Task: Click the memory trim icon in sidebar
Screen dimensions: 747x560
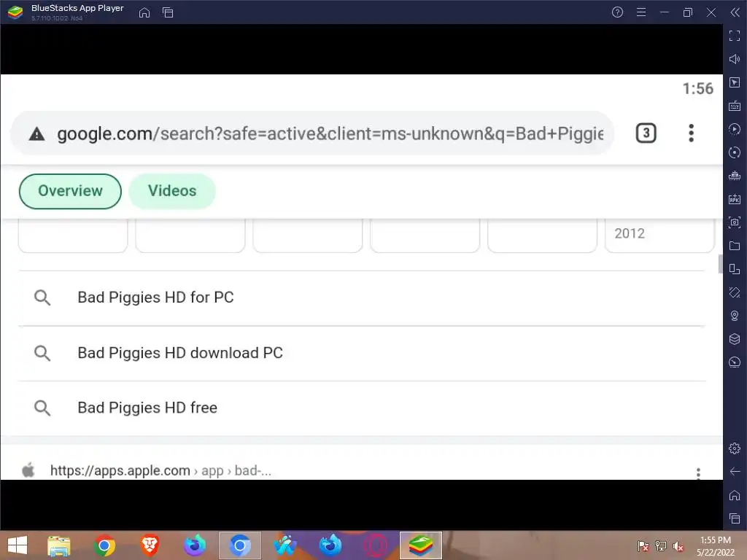Action: [x=735, y=176]
